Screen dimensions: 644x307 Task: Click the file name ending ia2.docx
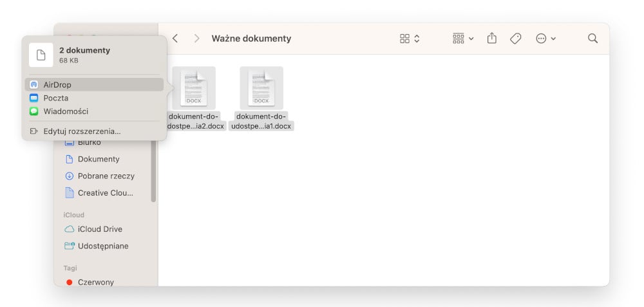196,121
